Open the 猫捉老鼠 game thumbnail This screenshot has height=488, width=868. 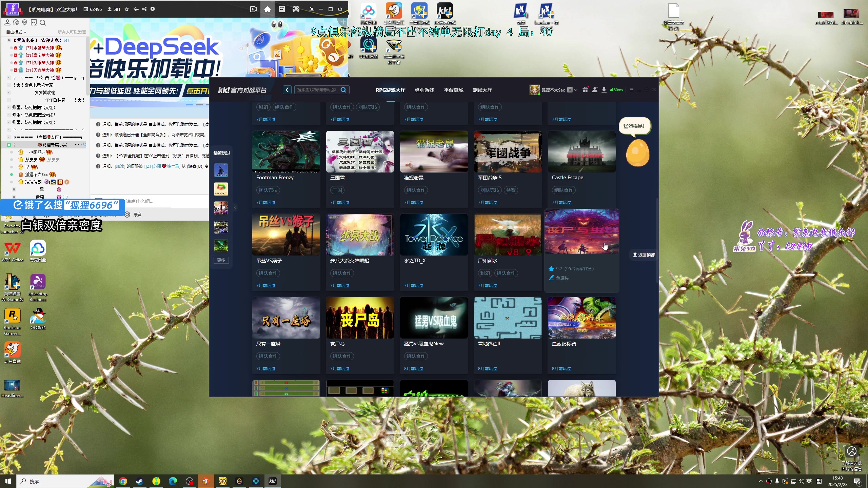coord(434,151)
